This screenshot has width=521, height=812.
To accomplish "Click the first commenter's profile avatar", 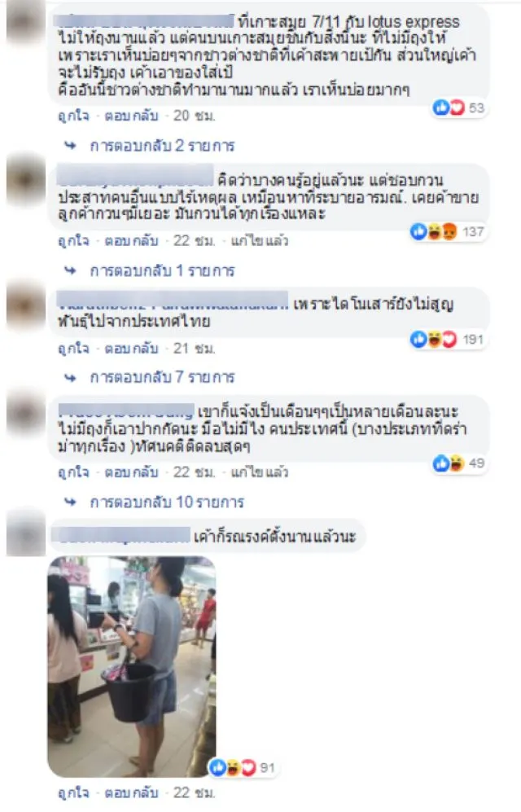I will [25, 24].
